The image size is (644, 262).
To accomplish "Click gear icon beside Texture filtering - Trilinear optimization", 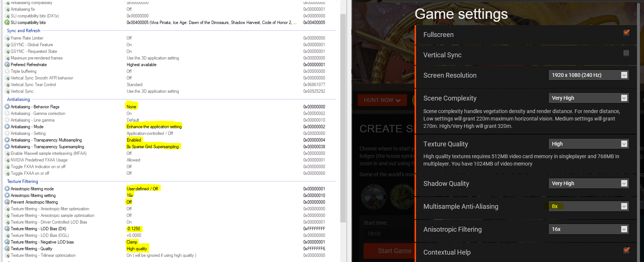I will [x=7, y=255].
